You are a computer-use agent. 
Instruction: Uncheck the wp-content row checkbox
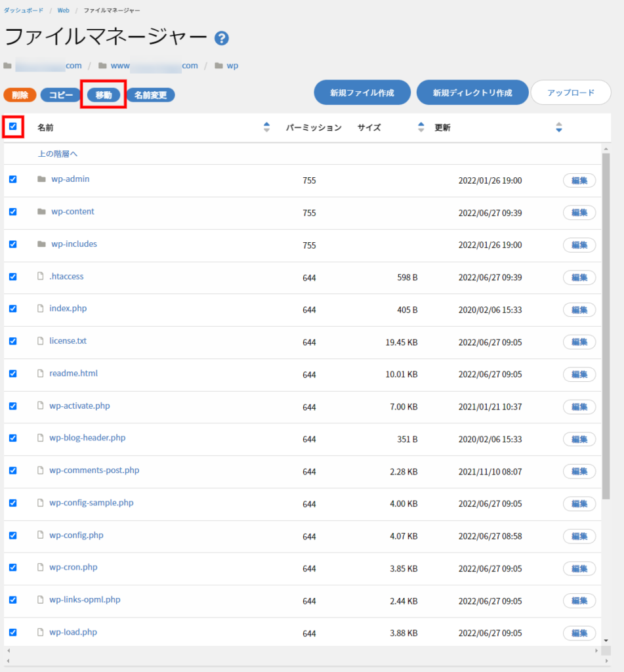click(x=13, y=212)
